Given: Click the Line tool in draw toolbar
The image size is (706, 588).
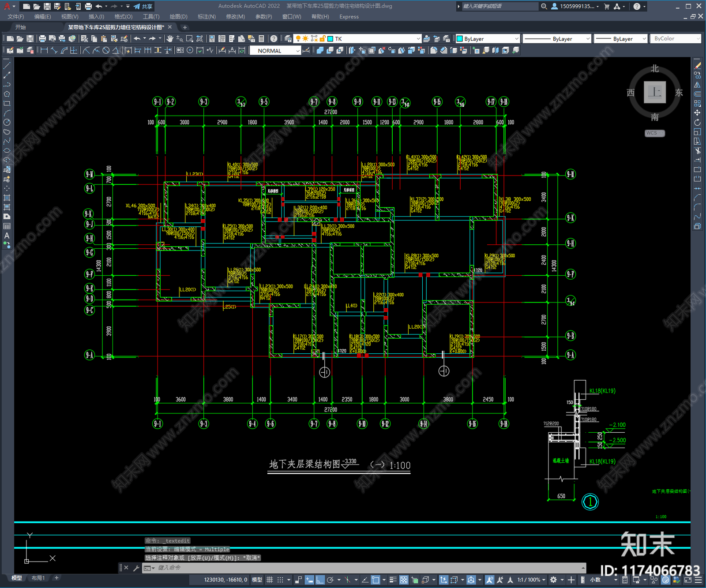Looking at the screenshot, I should coord(7,65).
